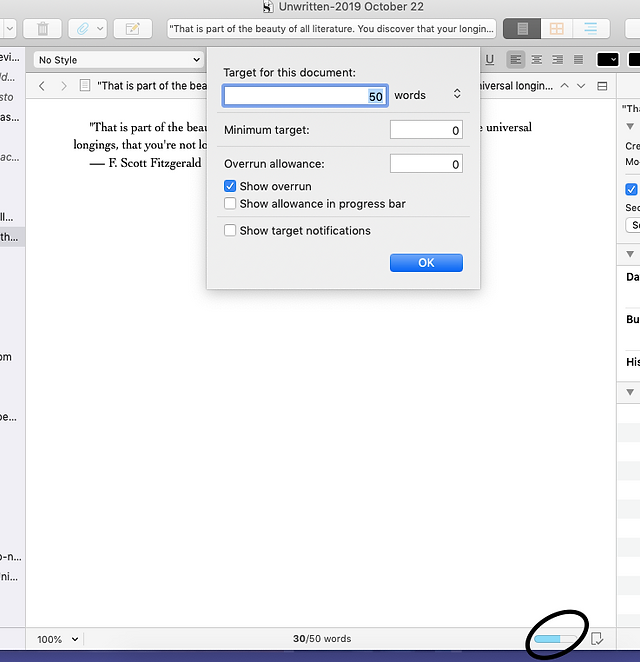Click the Minimum target input field
This screenshot has width=640, height=662.
tap(426, 130)
